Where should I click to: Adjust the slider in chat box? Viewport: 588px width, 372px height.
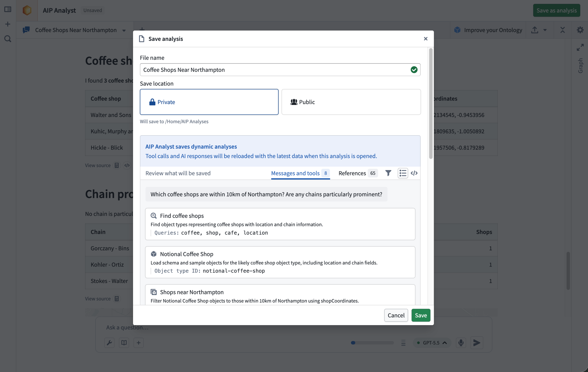372,343
